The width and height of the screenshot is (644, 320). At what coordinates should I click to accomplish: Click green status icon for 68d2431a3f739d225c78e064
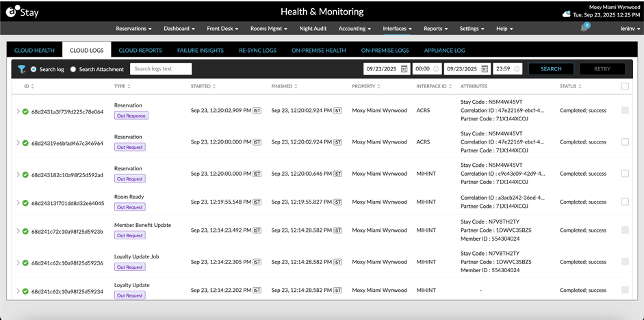pyautogui.click(x=25, y=111)
